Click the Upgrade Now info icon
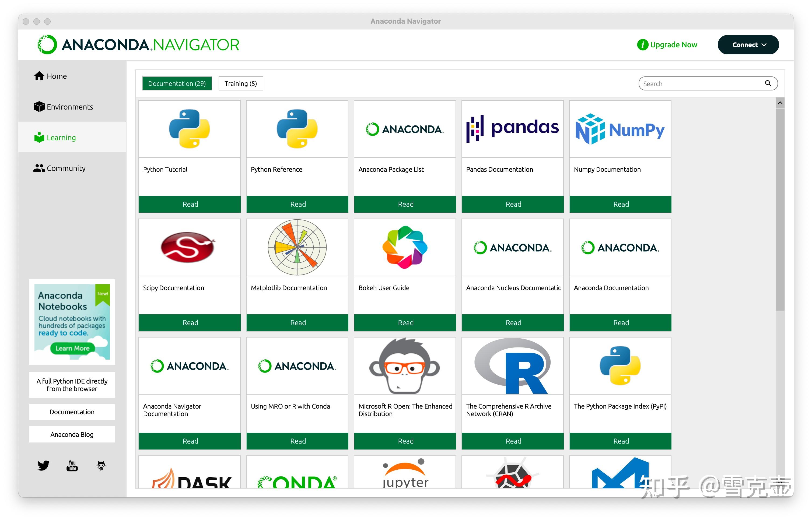Screen dimensions: 812x520 (642, 45)
